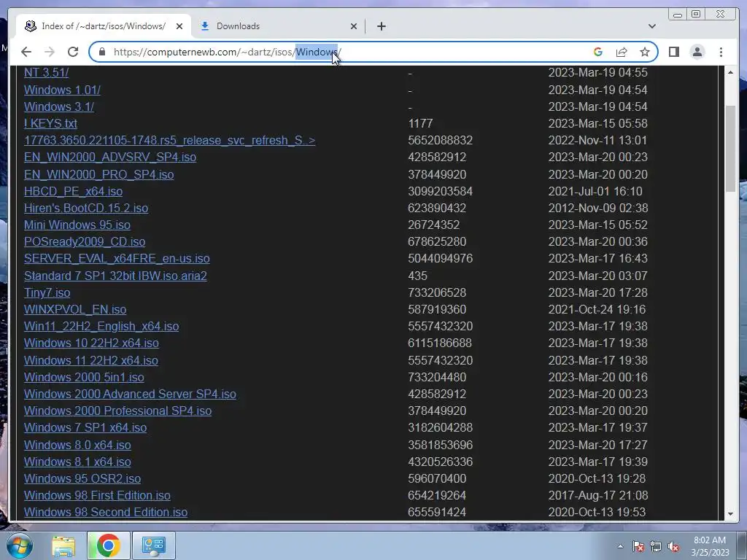The width and height of the screenshot is (747, 560).
Task: Click the network status tray icon
Action: click(x=656, y=546)
